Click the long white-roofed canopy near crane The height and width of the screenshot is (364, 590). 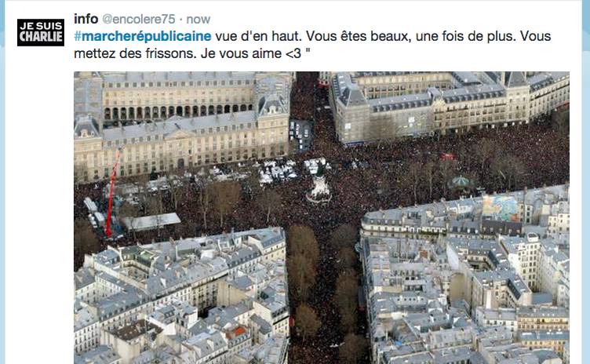[x=151, y=221]
